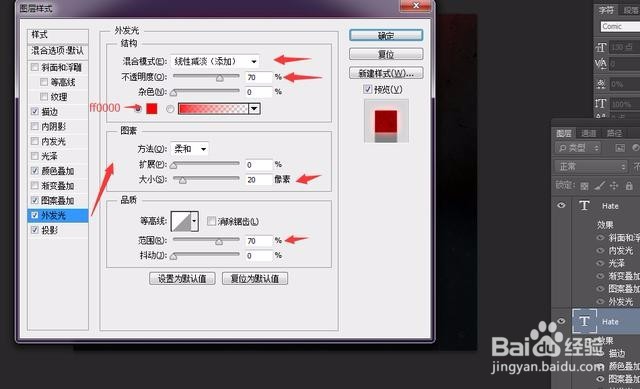Toggle eye of 斜面和浮雕 effect in Layers
This screenshot has height=389, width=640.
coord(600,238)
